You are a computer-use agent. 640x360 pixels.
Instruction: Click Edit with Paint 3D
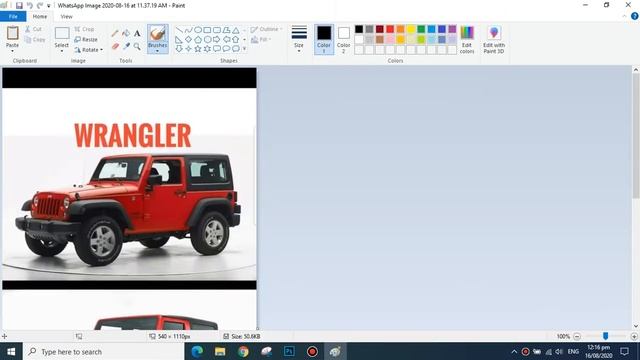point(493,39)
